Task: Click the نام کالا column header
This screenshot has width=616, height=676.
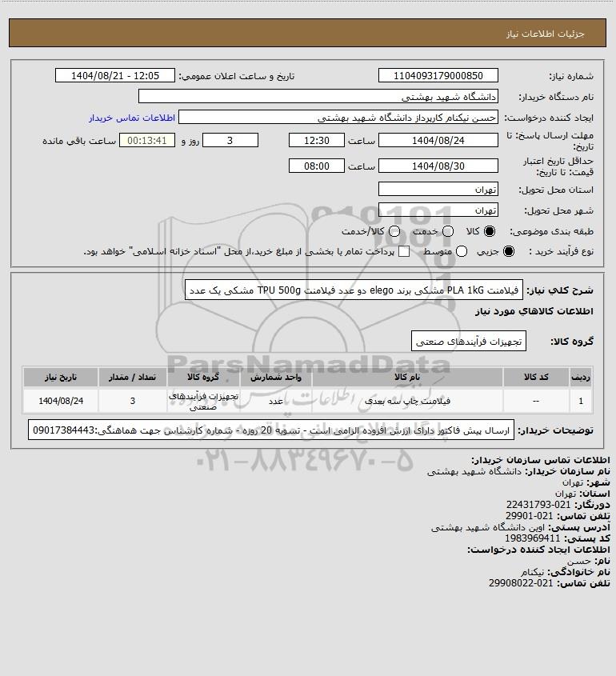Action: pos(407,377)
